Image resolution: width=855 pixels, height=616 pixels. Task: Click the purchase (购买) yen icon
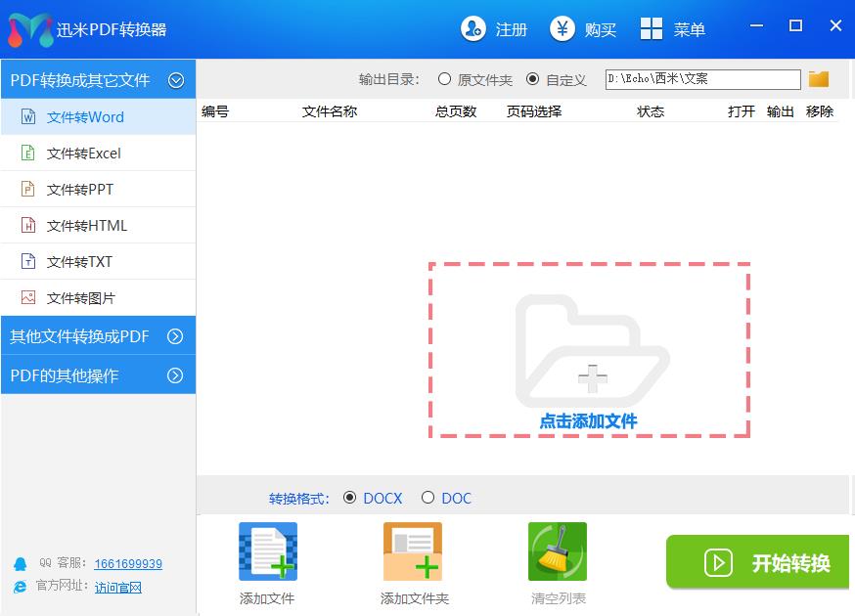(562, 29)
